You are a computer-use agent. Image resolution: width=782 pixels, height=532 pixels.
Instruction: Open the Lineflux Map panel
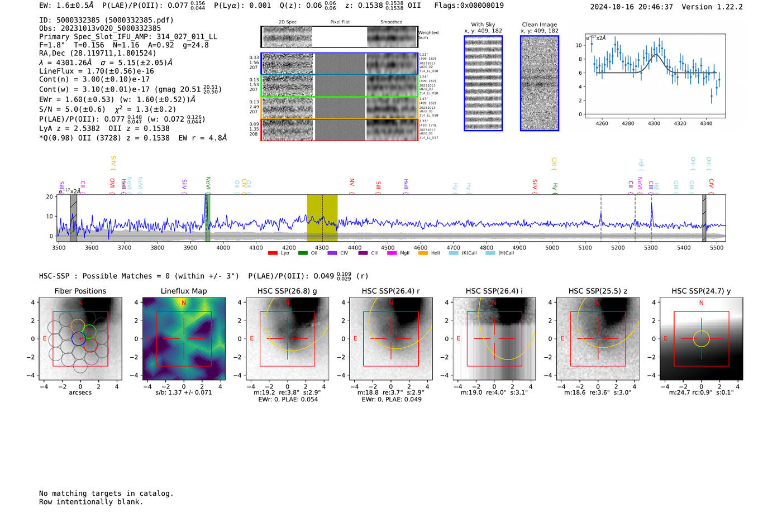[184, 338]
